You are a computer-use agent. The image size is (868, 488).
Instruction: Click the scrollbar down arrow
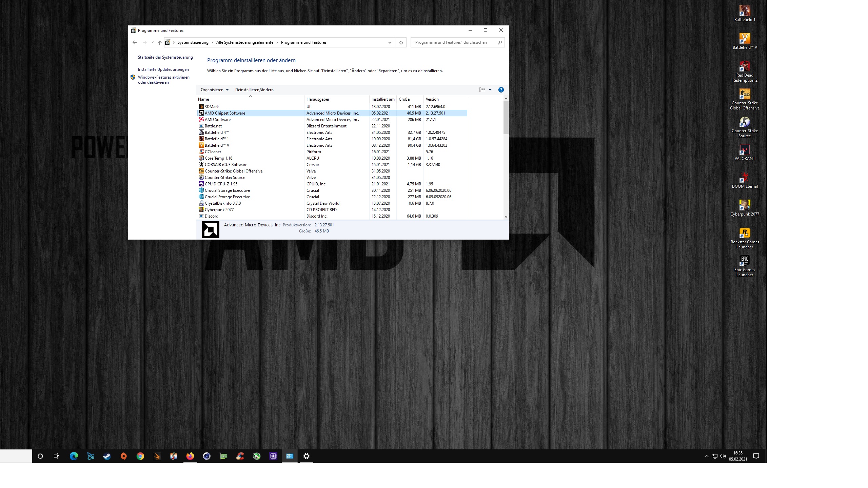click(506, 217)
